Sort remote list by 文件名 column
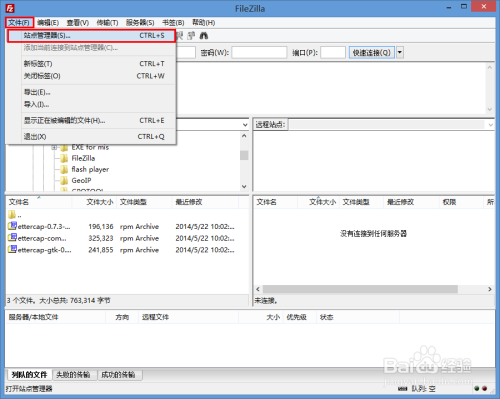500x399 pixels. pyautogui.click(x=276, y=202)
